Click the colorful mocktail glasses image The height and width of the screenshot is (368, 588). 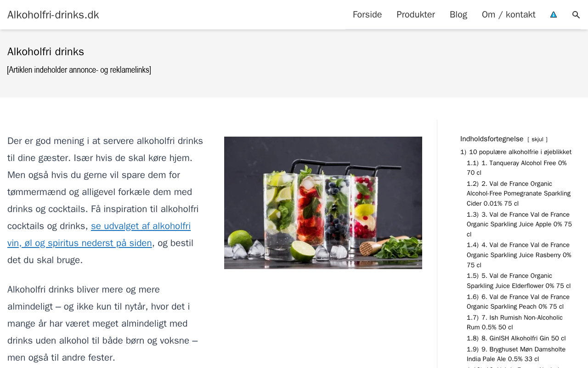click(x=323, y=203)
